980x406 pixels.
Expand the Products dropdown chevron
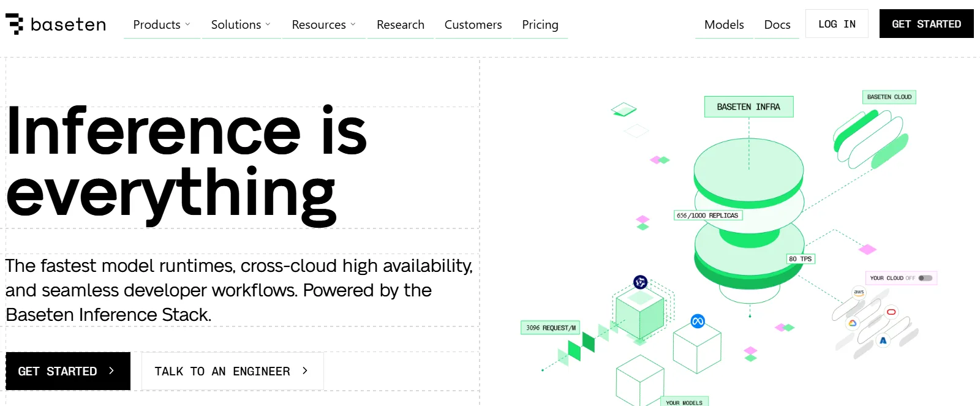pos(187,24)
